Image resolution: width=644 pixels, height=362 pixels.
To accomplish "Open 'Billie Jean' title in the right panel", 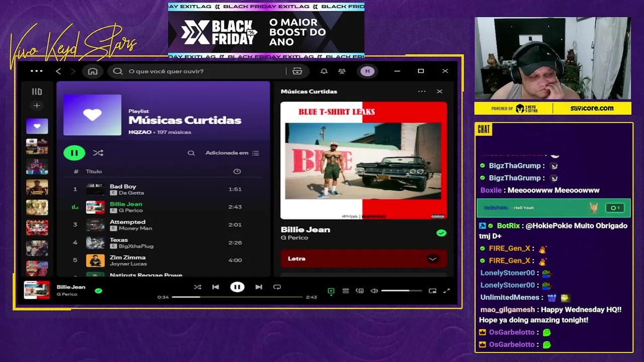I will [305, 229].
